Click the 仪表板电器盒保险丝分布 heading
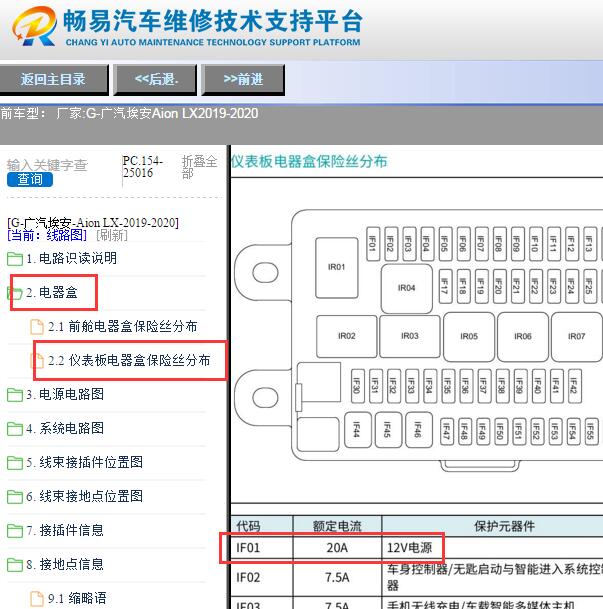This screenshot has height=609, width=603. pos(309,162)
